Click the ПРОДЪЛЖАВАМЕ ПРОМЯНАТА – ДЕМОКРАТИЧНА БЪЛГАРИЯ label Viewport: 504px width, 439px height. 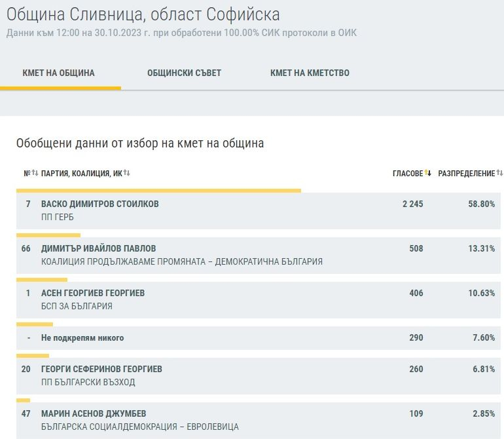pyautogui.click(x=205, y=261)
